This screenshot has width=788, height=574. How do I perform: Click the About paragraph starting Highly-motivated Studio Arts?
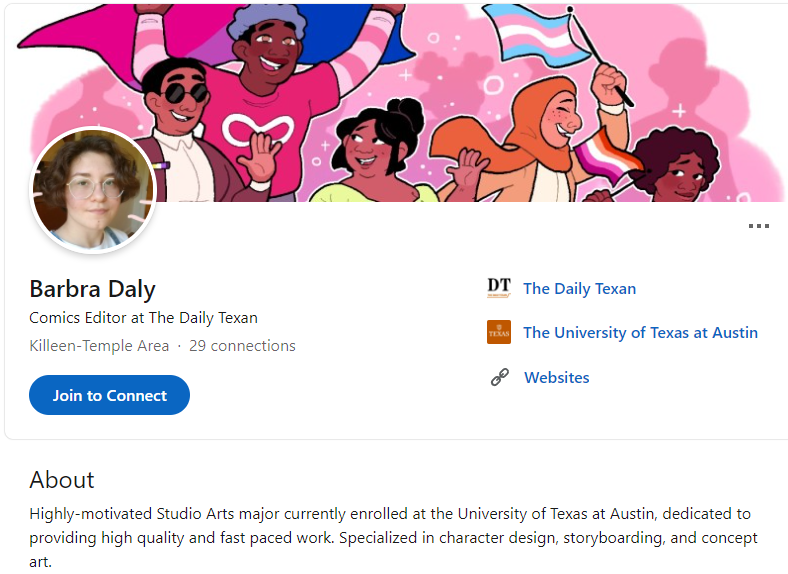point(393,538)
